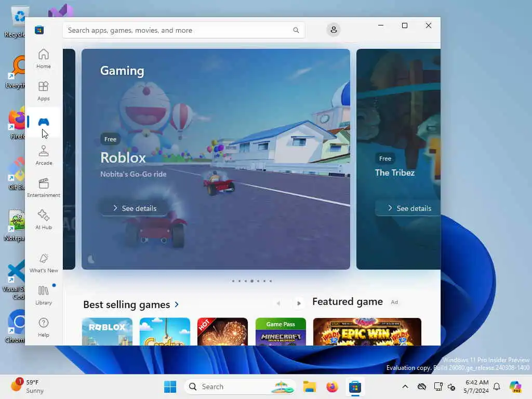Viewport: 532px width, 399px height.
Task: Open the Help page
Action: (44, 327)
